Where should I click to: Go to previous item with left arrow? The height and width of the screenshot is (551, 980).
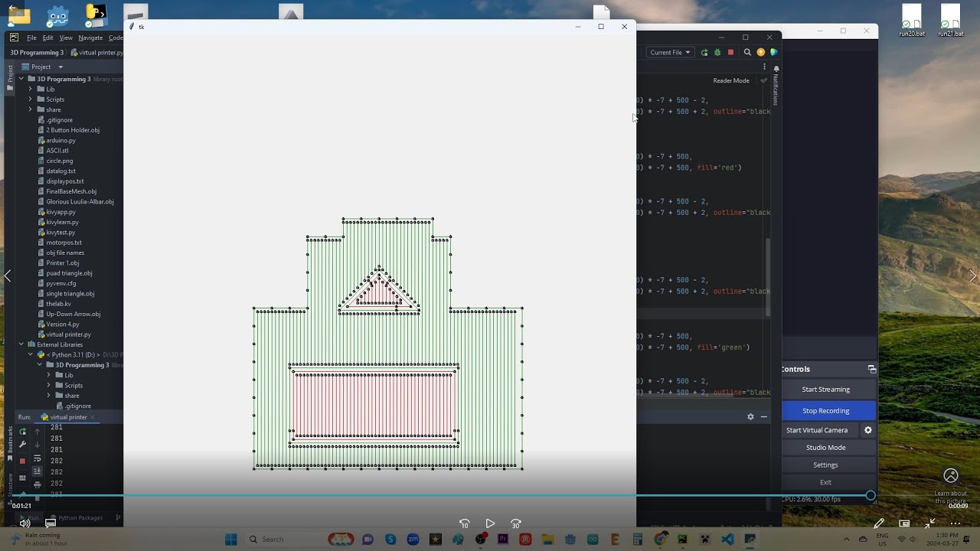(x=8, y=275)
